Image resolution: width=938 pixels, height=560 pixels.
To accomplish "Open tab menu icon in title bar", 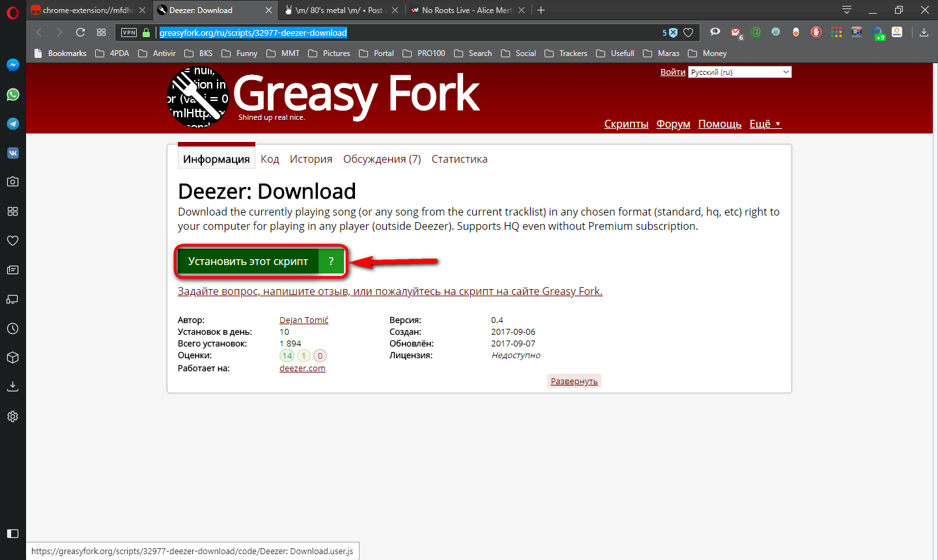I will [847, 10].
